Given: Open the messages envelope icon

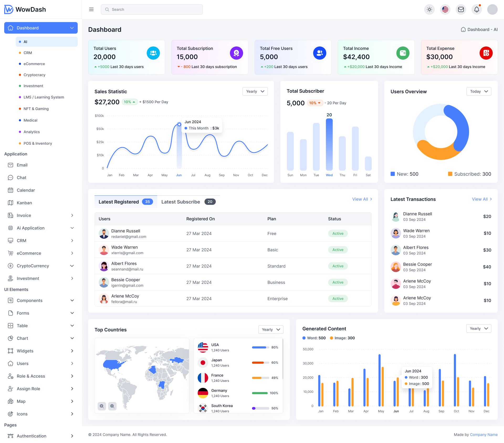Looking at the screenshot, I should [x=461, y=9].
